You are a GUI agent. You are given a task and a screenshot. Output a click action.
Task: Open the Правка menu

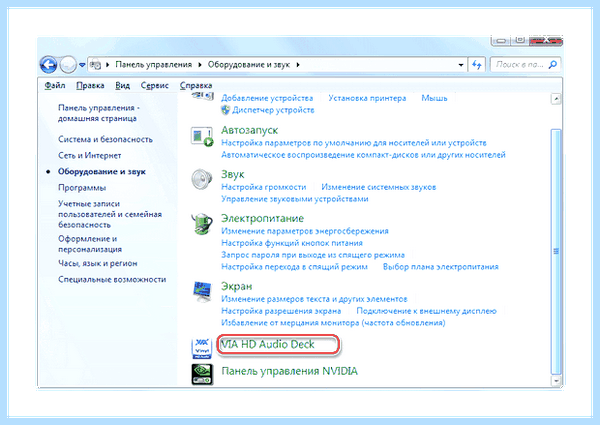[90, 85]
